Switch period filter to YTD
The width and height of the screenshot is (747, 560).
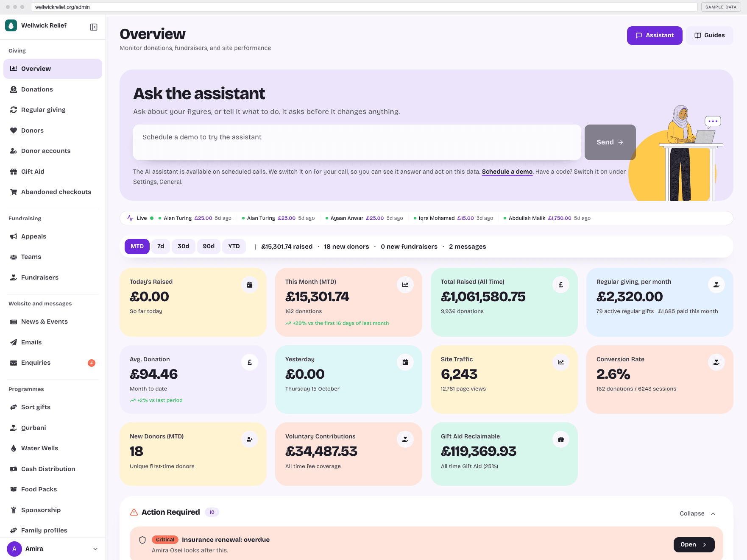pyautogui.click(x=234, y=247)
